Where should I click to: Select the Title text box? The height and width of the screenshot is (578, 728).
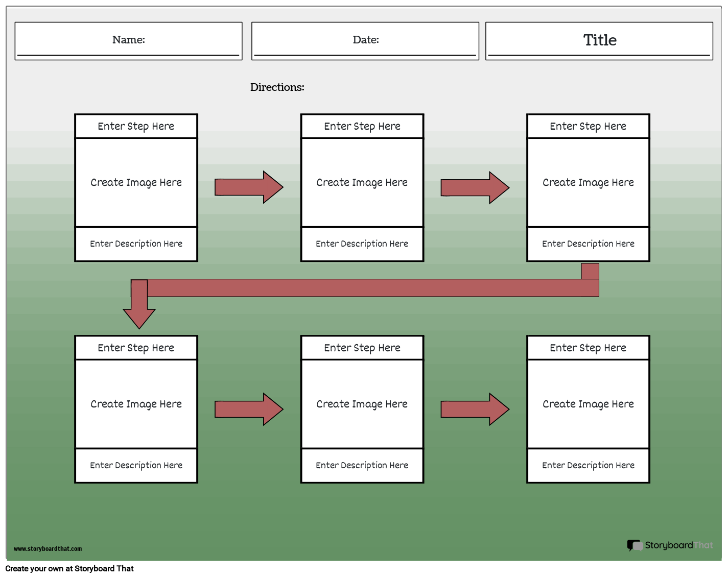click(599, 41)
